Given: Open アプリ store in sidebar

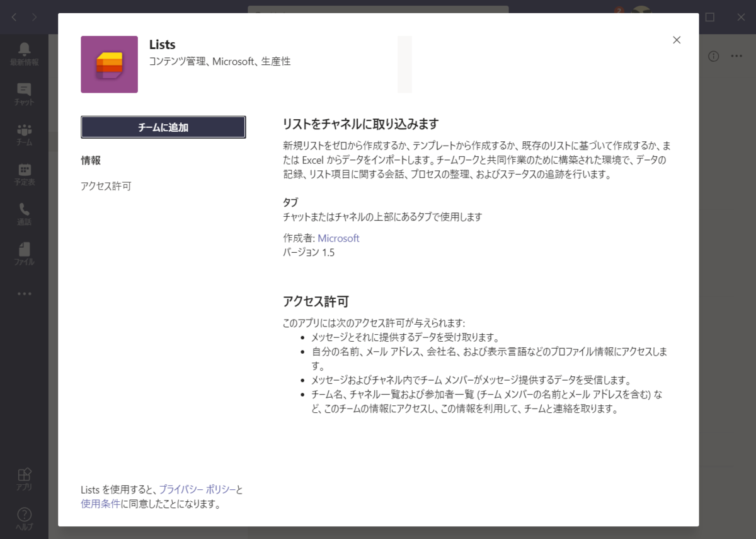Looking at the screenshot, I should (24, 479).
